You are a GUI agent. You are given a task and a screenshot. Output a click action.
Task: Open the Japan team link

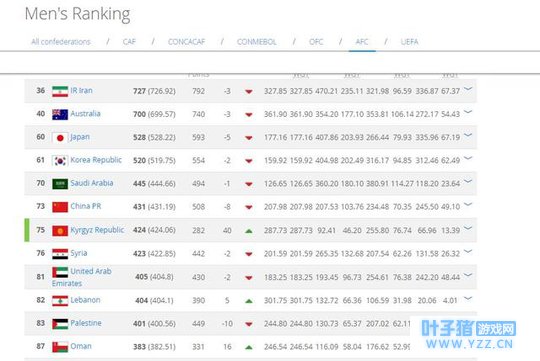(80, 137)
